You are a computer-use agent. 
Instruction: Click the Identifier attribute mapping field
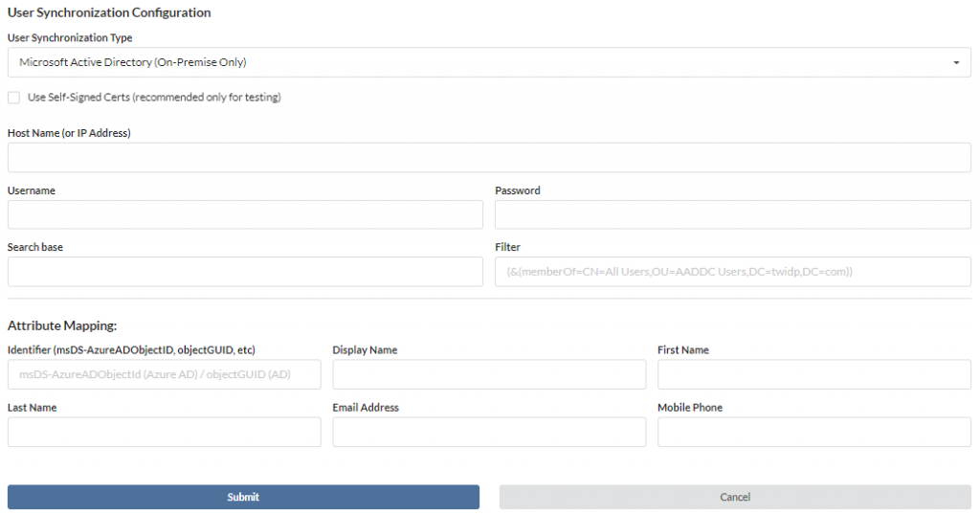tap(165, 374)
